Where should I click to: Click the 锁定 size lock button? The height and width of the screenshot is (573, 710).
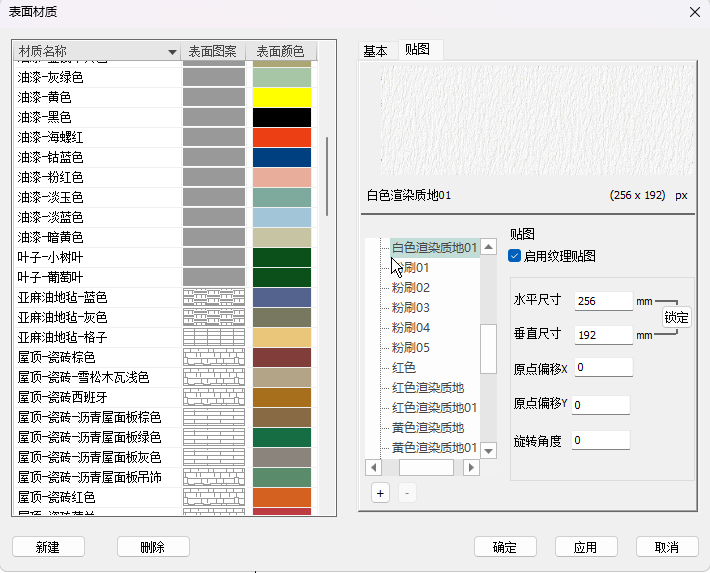pos(677,317)
